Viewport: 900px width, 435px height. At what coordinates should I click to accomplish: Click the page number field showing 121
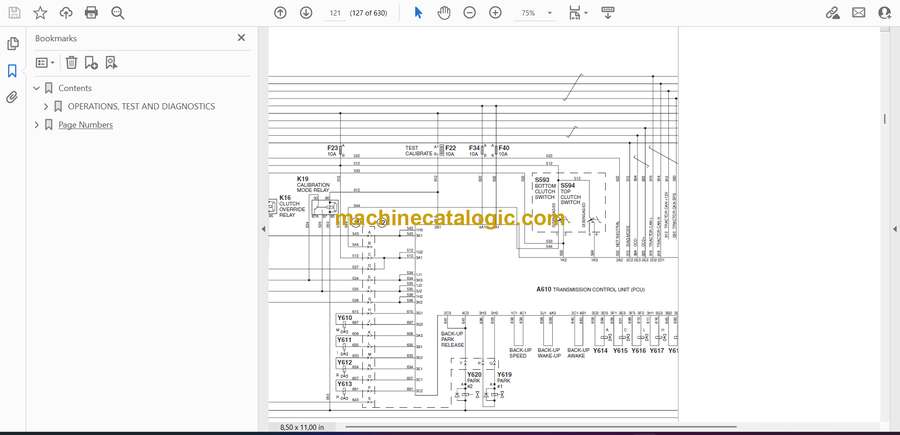coord(335,13)
